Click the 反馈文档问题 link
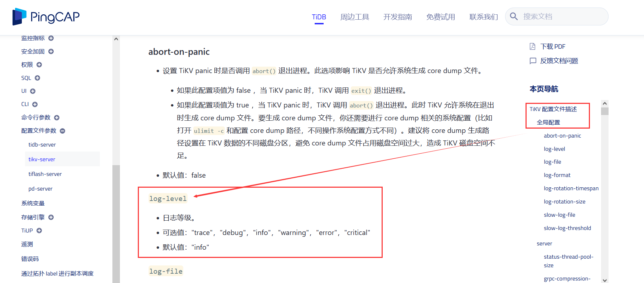Viewport: 644px width, 283px height. [x=559, y=61]
